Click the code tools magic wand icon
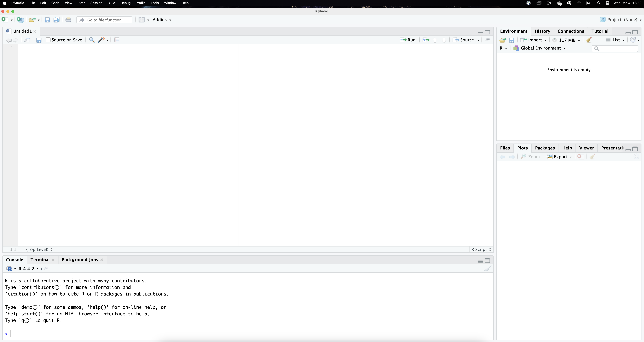Screen dimensions: 644x342 tap(101, 40)
